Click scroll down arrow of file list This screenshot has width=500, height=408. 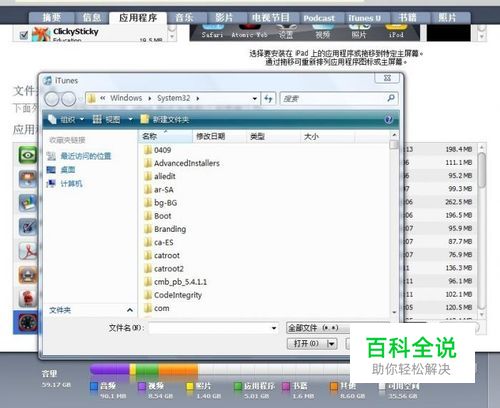coord(394,312)
